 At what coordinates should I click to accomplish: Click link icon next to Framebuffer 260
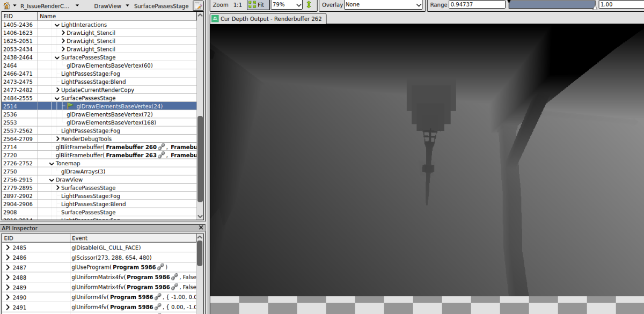(160, 147)
